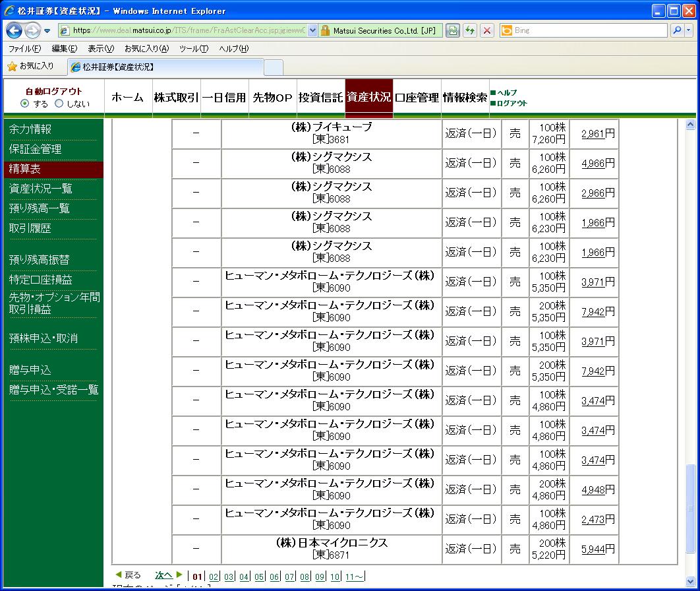The height and width of the screenshot is (591, 700).
Task: Click the Stop loading red X icon
Action: (x=487, y=30)
